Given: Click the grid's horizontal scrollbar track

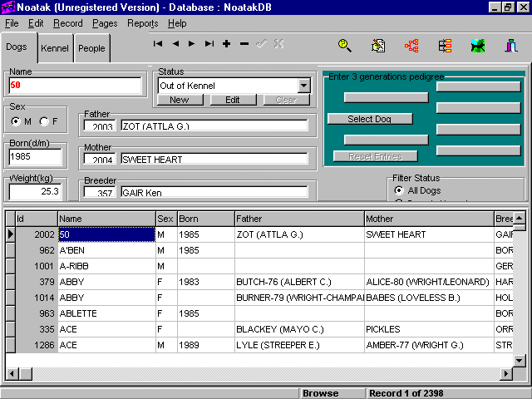Looking at the screenshot, I should [249, 372].
